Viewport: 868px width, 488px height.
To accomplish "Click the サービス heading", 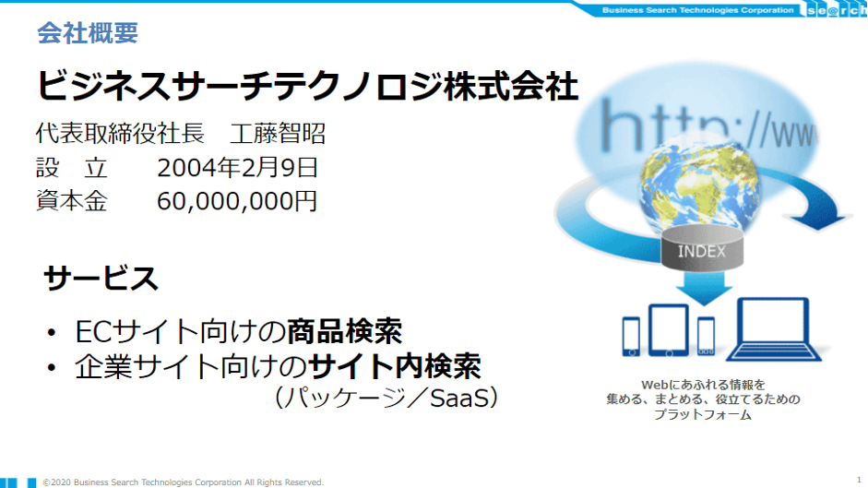I will tap(101, 279).
